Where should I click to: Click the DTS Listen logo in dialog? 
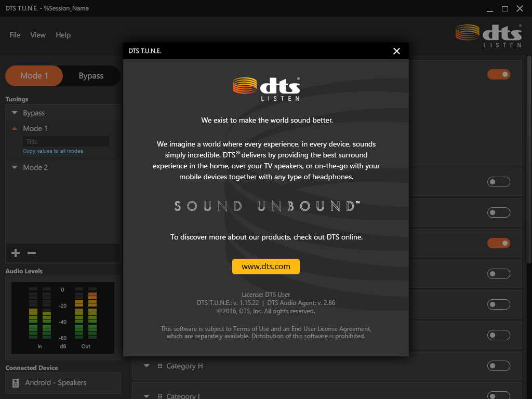(x=267, y=89)
